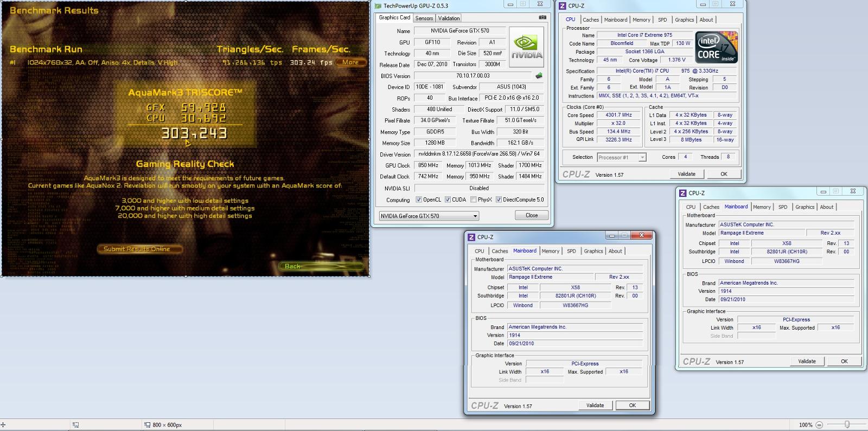Toggle the CUDA checkbox in GPU-Z
The width and height of the screenshot is (868, 431).
(x=448, y=200)
